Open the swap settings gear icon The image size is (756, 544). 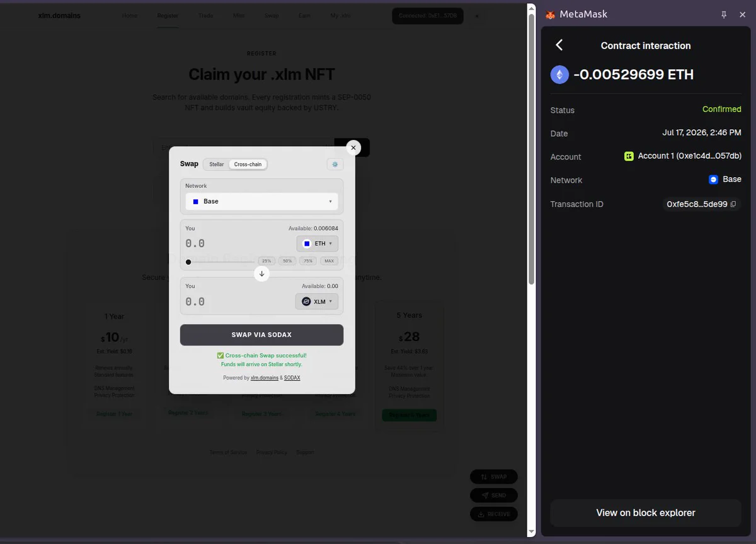335,164
